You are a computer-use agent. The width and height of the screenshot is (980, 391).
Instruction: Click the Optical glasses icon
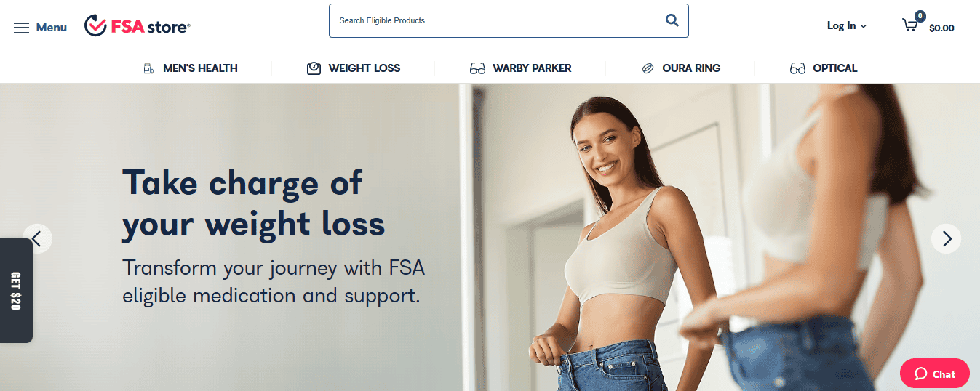(797, 68)
